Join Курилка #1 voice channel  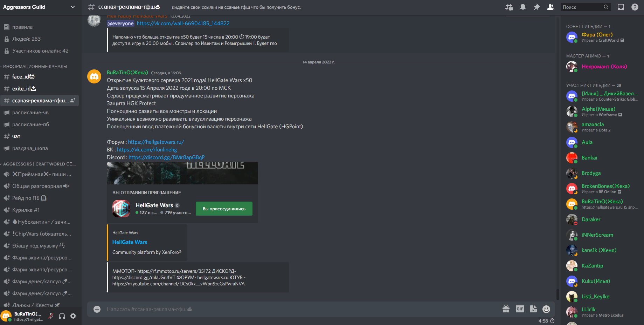[x=39, y=210]
